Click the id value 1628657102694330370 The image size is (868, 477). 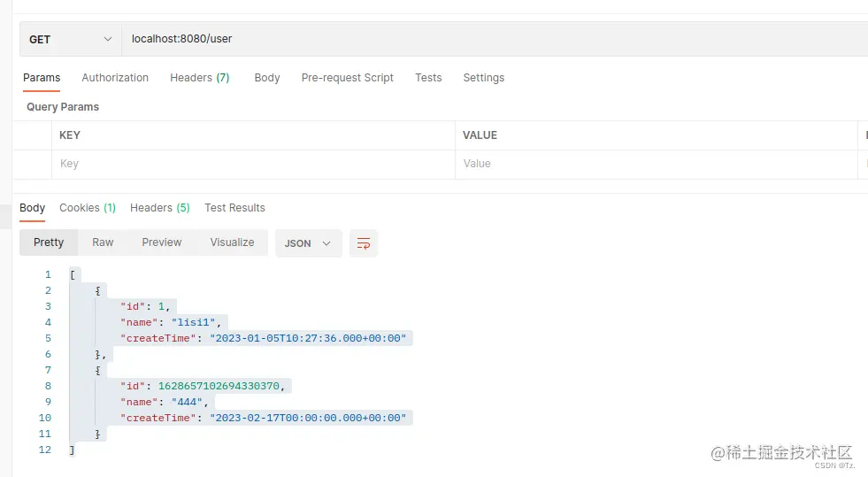click(x=219, y=386)
